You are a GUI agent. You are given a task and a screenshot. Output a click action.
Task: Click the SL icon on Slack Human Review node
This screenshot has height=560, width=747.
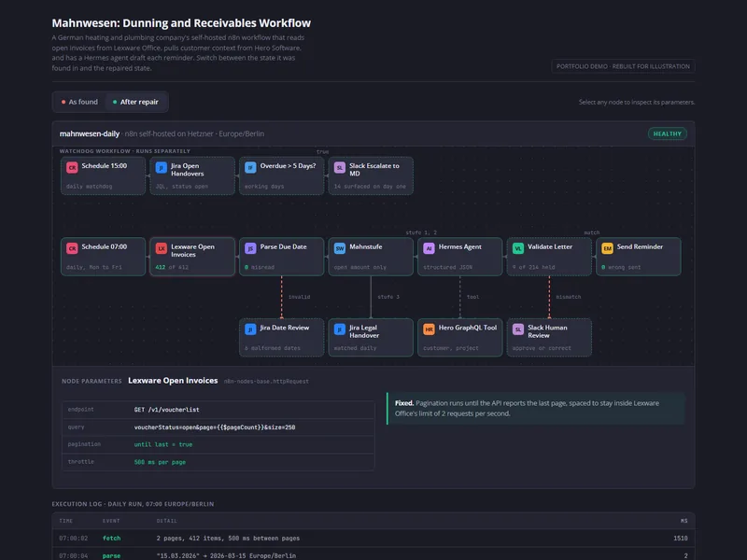click(x=518, y=329)
